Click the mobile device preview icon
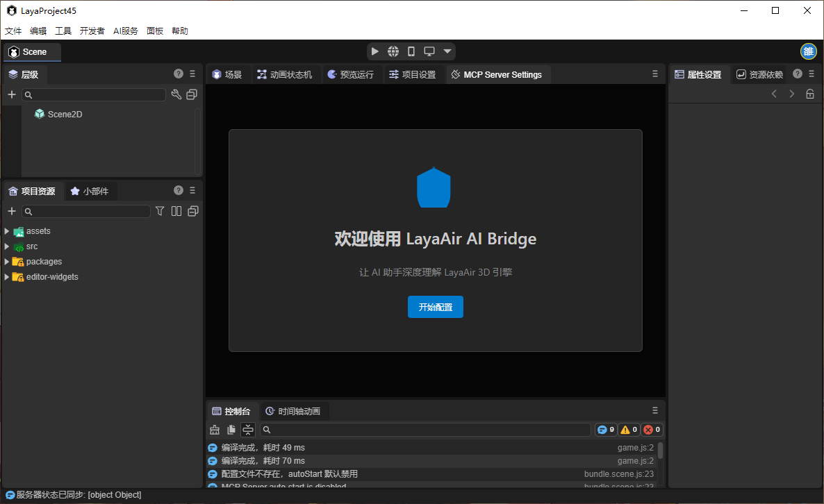The width and height of the screenshot is (824, 504). [x=411, y=51]
